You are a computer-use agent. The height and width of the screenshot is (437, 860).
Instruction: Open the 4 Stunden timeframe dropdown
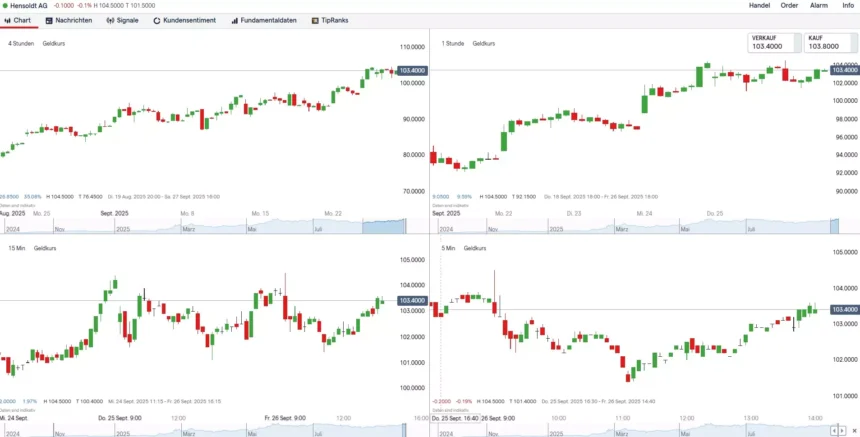pyautogui.click(x=19, y=44)
